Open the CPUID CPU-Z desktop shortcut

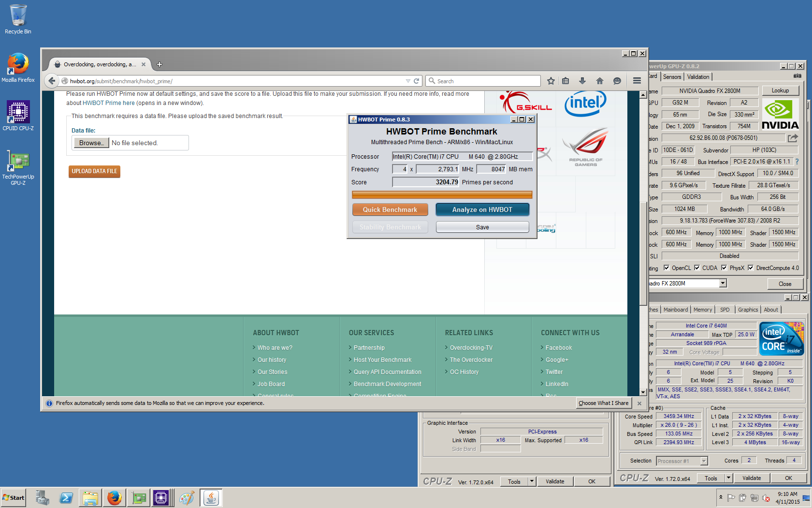pos(18,116)
